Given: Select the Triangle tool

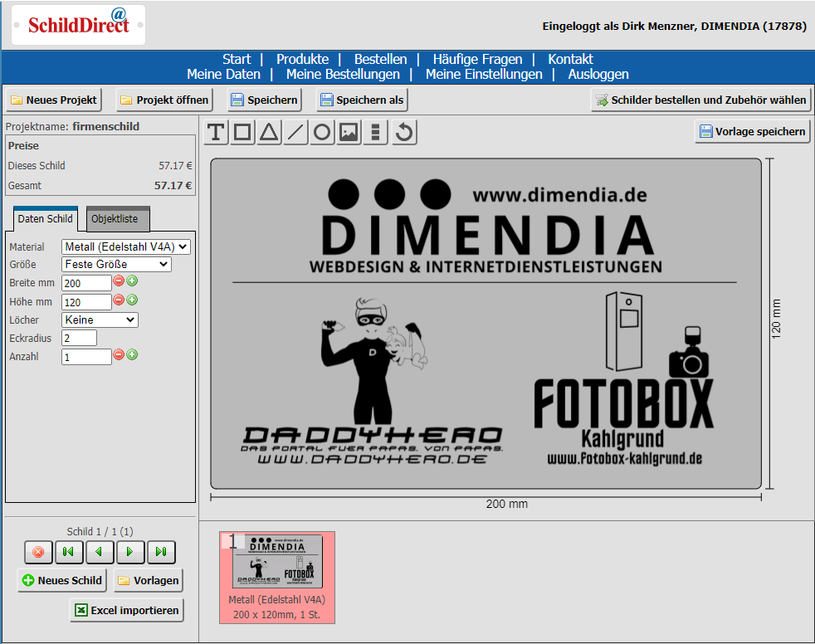Looking at the screenshot, I should (269, 132).
